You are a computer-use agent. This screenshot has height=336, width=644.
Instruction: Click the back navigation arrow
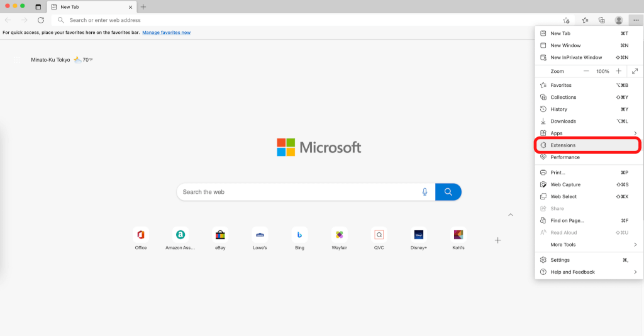point(8,20)
